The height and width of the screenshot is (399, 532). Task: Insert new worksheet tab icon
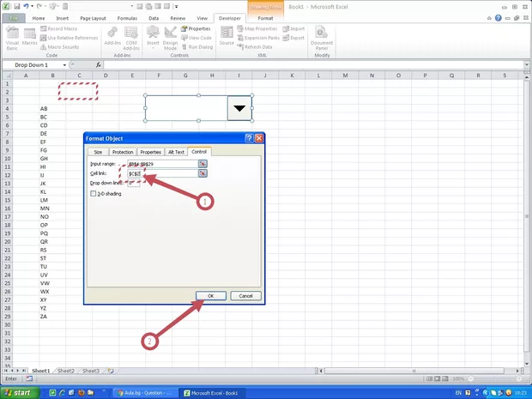tap(111, 371)
